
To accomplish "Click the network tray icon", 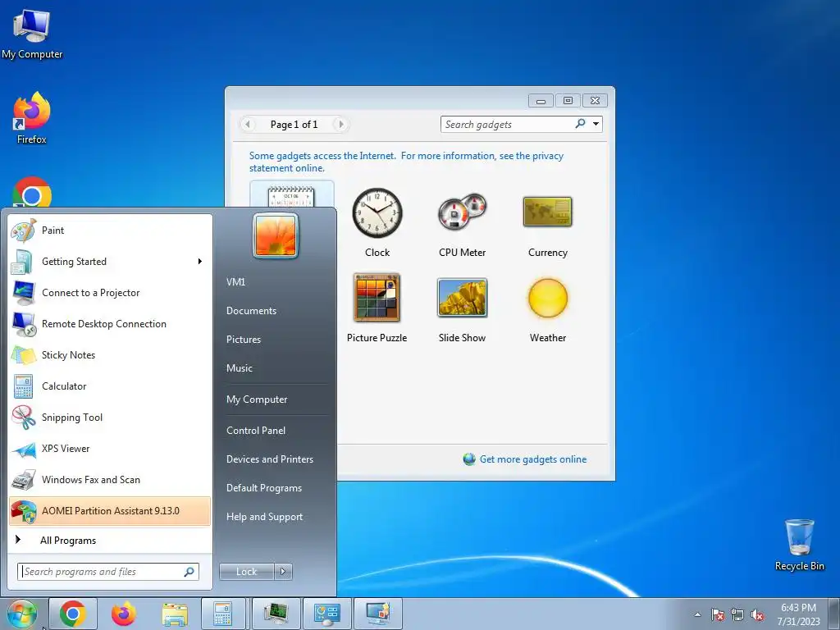I will point(737,614).
